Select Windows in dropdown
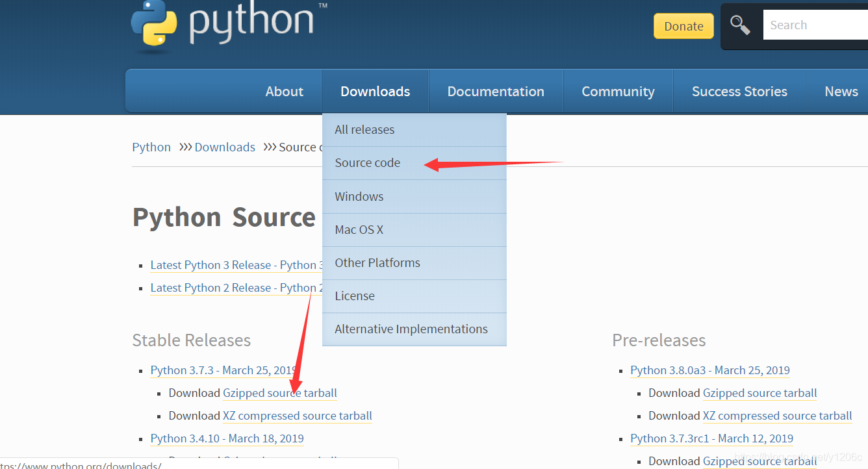Image resolution: width=868 pixels, height=469 pixels. tap(414, 196)
